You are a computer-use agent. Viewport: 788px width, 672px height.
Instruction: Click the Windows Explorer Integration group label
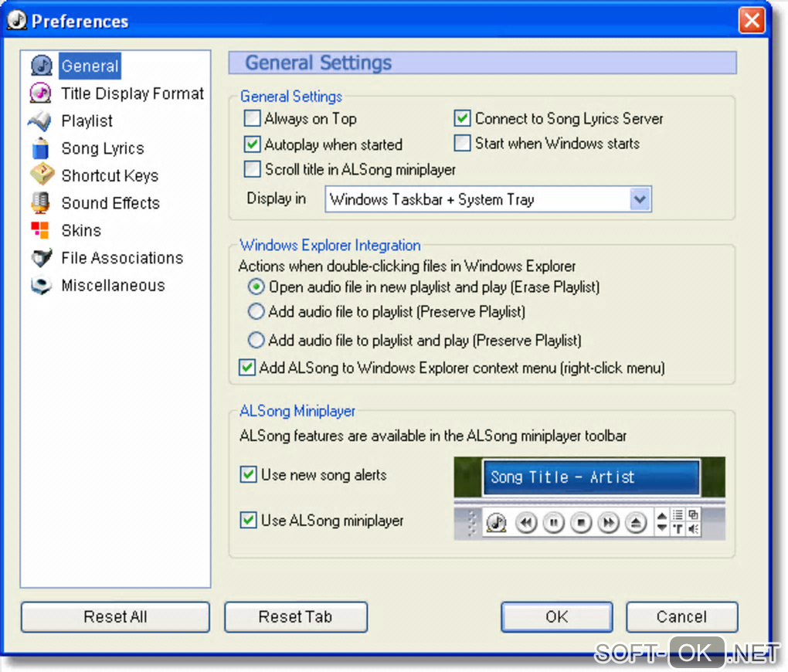point(330,246)
